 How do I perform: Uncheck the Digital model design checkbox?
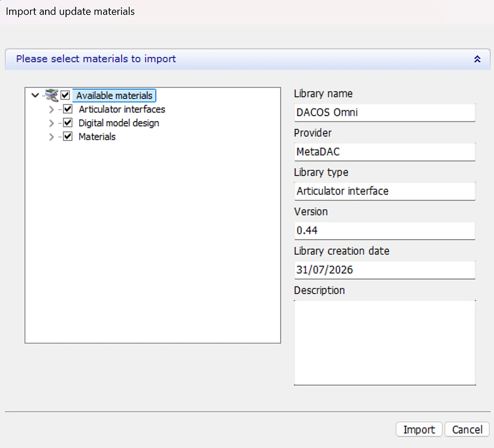point(68,123)
